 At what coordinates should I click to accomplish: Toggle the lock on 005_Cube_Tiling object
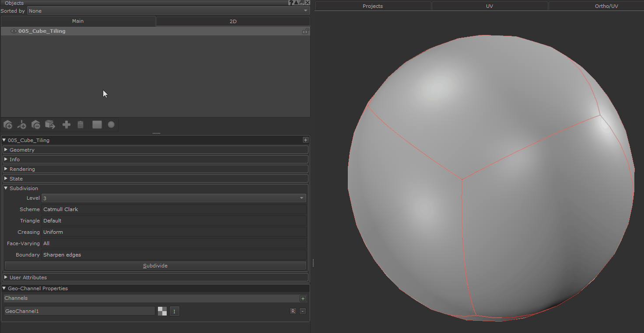[x=305, y=31]
